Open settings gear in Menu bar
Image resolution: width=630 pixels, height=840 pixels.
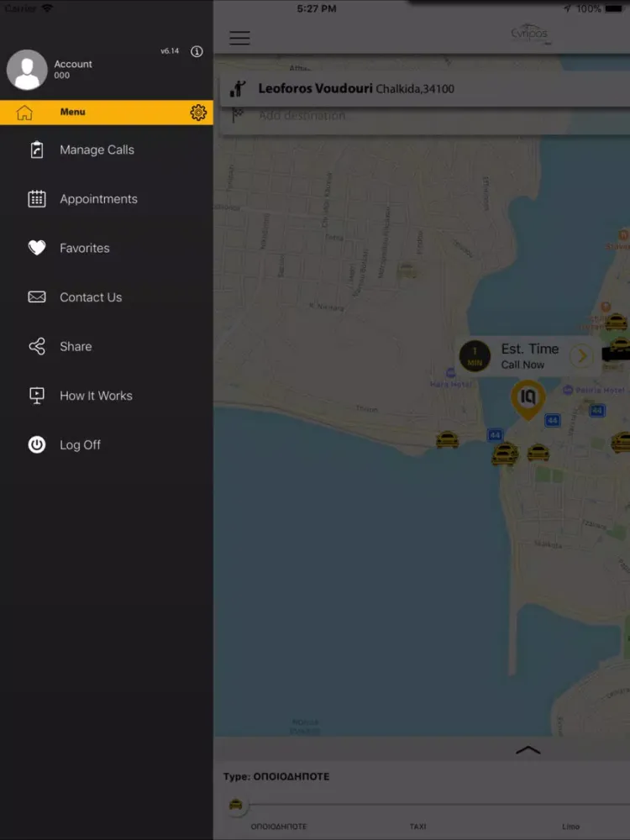tap(198, 113)
